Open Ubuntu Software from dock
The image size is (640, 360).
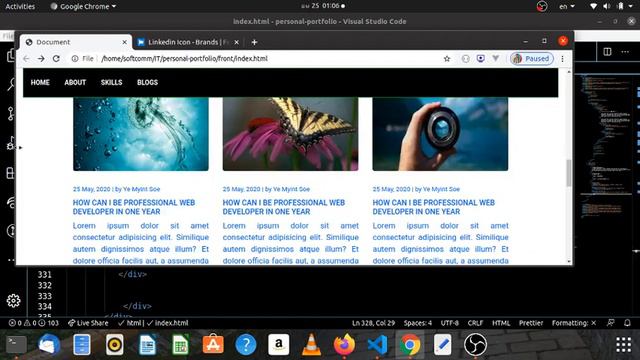pos(213,344)
